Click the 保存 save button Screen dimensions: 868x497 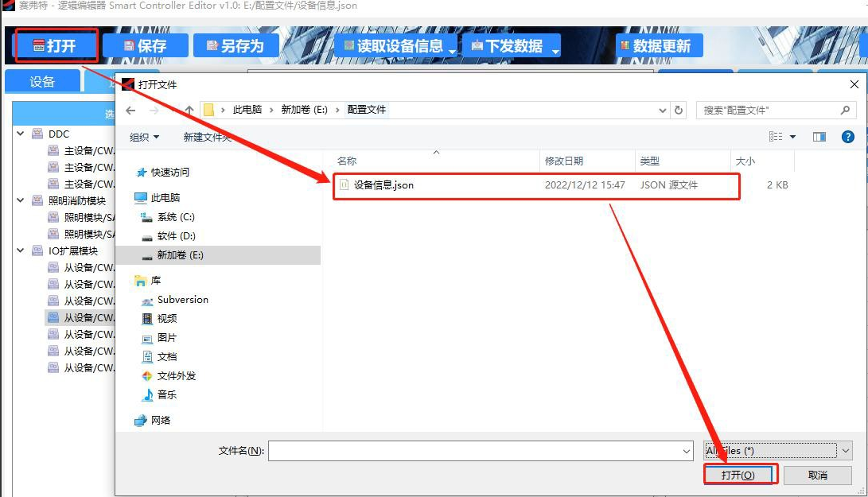[x=145, y=46]
